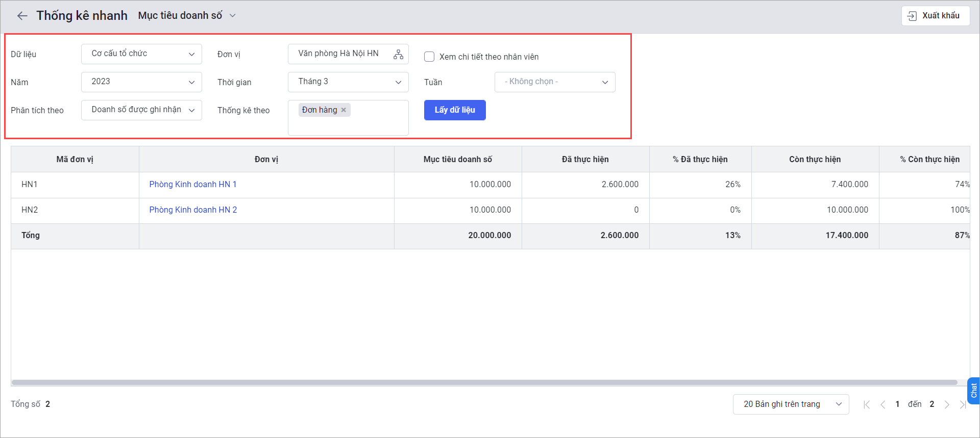Click the Xuất khẩu export button

pos(935,16)
